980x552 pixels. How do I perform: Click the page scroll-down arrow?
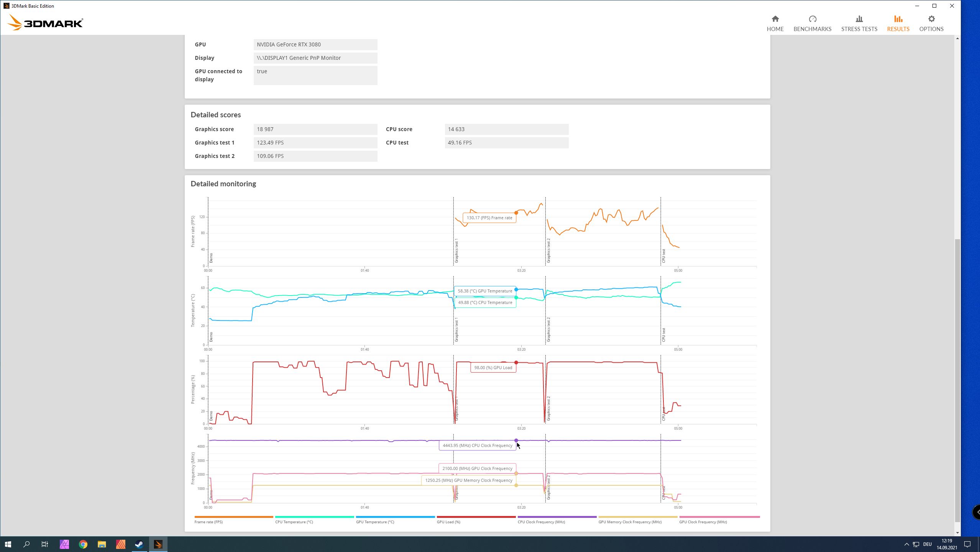pyautogui.click(x=957, y=532)
